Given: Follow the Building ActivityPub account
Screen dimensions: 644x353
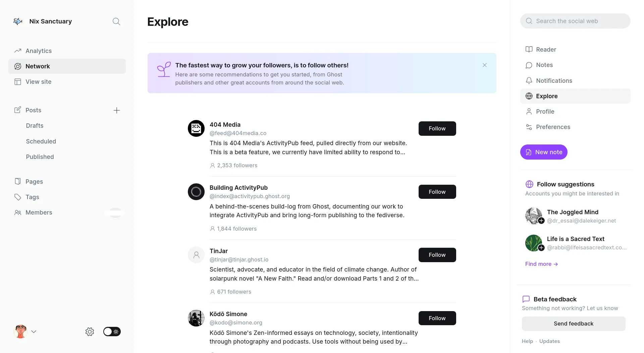Looking at the screenshot, I should 437,192.
